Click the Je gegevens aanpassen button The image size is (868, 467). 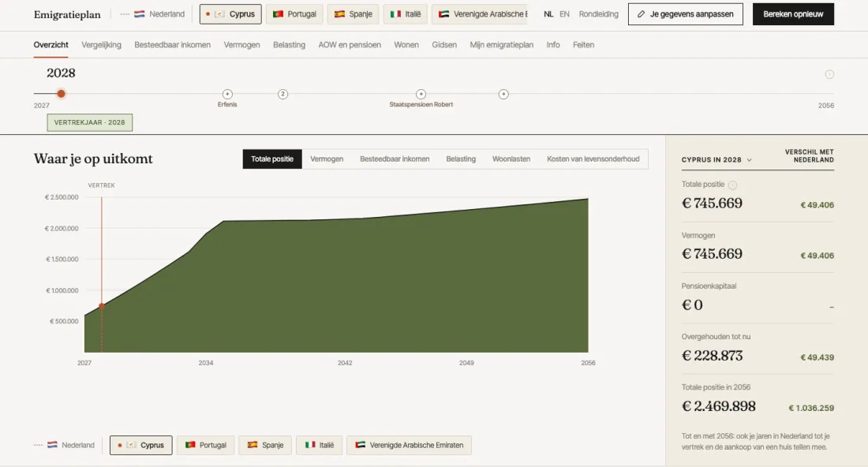click(x=685, y=14)
